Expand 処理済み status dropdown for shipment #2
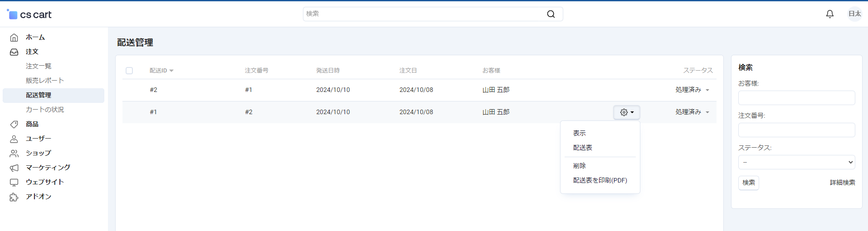The width and height of the screenshot is (868, 231). (692, 90)
